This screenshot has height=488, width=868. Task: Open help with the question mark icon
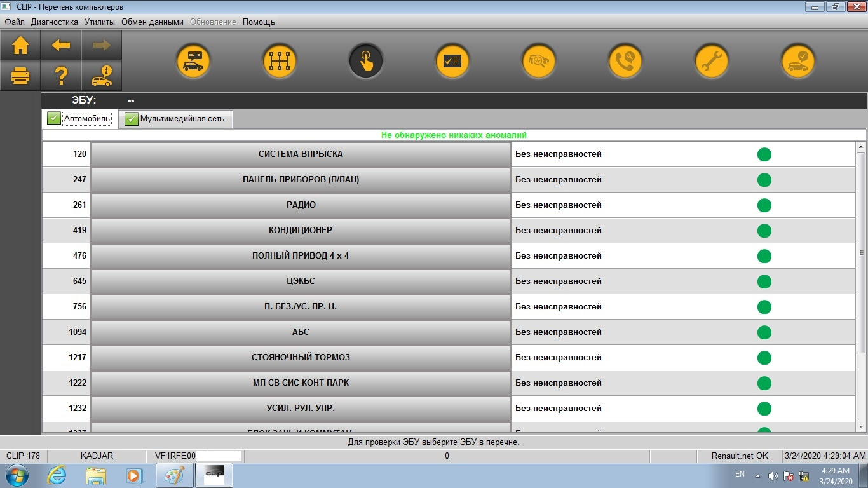click(x=61, y=76)
